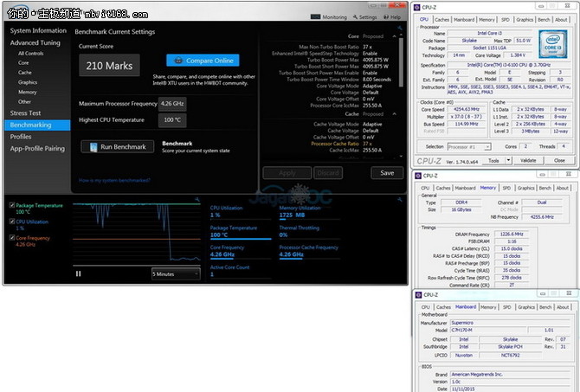The height and width of the screenshot is (392, 580).
Task: Toggle the CPU Utilization checkbox
Action: [11, 222]
